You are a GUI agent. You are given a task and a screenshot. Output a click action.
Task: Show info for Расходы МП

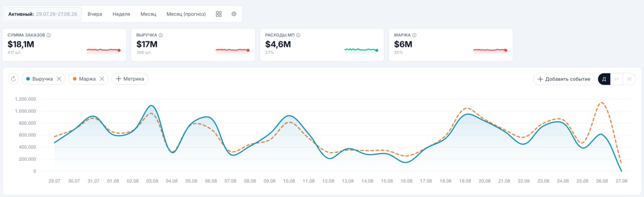298,35
